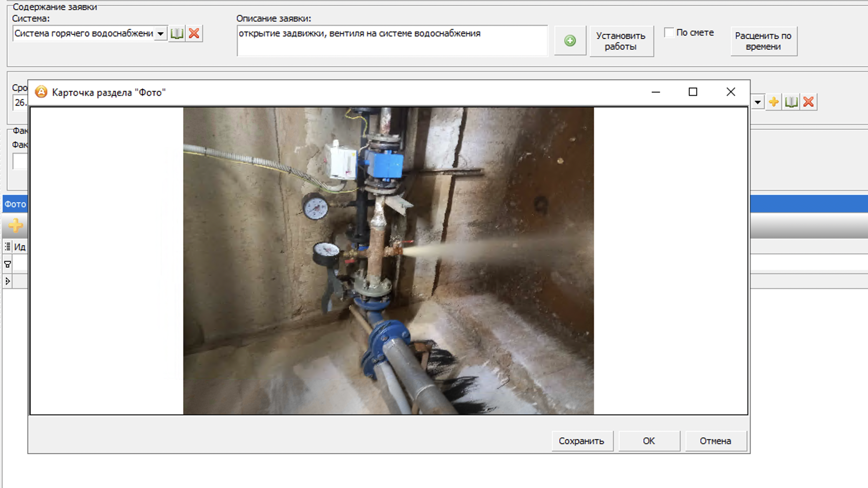The height and width of the screenshot is (488, 868).
Task: Clear the system field with red X
Action: point(194,33)
